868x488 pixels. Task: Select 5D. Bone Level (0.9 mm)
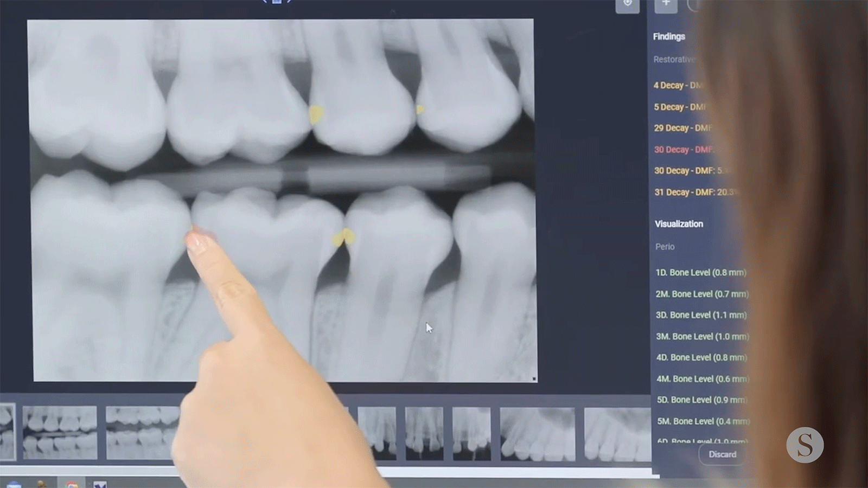tap(702, 400)
